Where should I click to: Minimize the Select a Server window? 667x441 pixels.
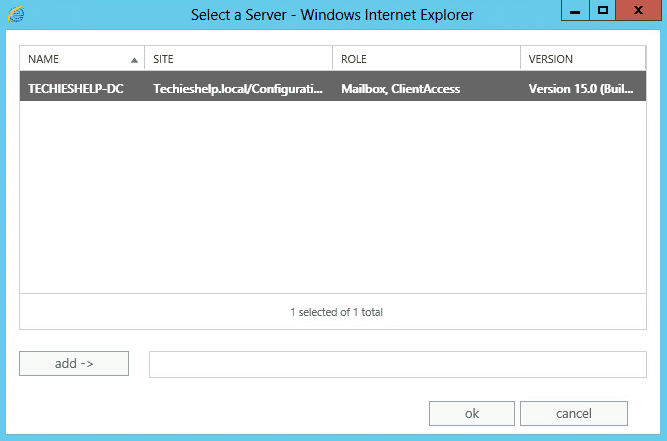click(574, 10)
